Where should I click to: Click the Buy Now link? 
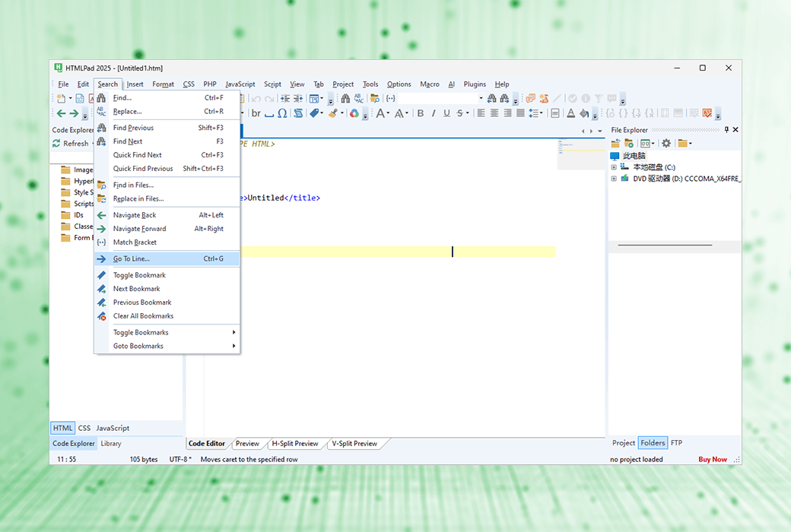[x=713, y=459]
